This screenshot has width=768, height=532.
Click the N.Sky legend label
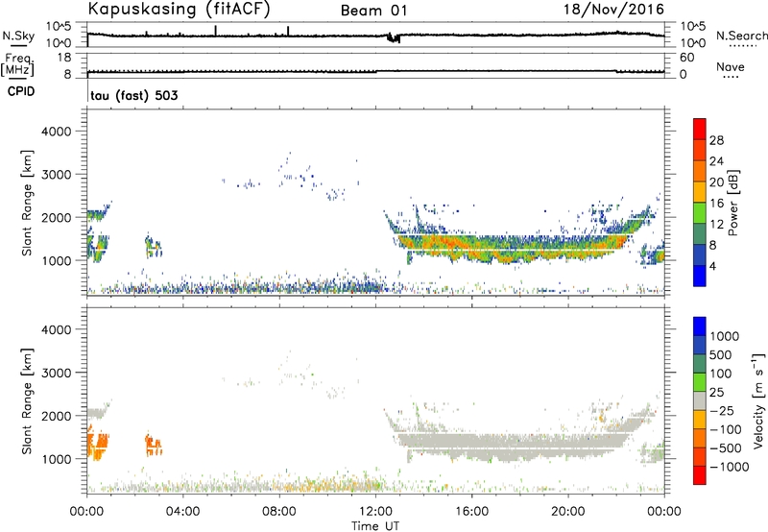point(18,36)
